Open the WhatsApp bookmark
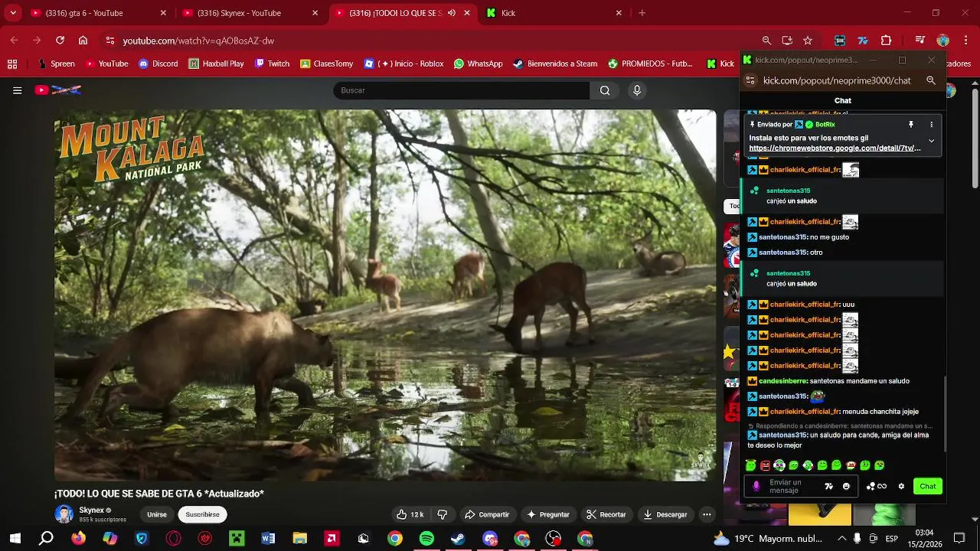This screenshot has width=980, height=551. pos(478,64)
